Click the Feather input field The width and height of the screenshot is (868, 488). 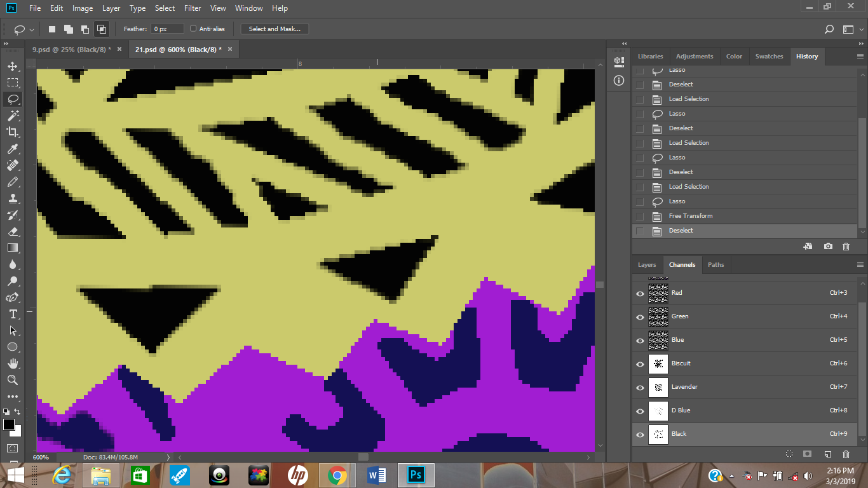coord(167,29)
